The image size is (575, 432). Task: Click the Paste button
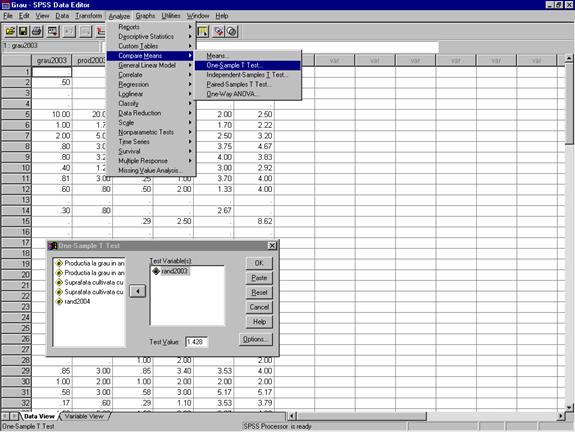click(259, 278)
